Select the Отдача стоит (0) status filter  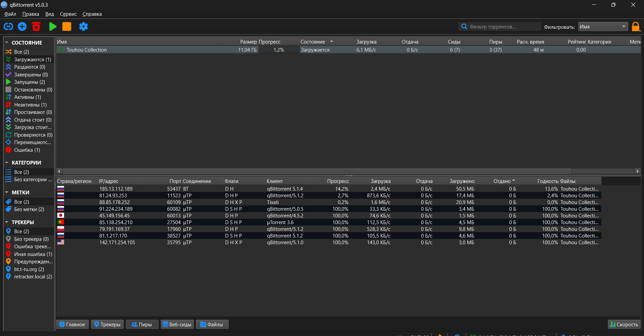point(29,120)
